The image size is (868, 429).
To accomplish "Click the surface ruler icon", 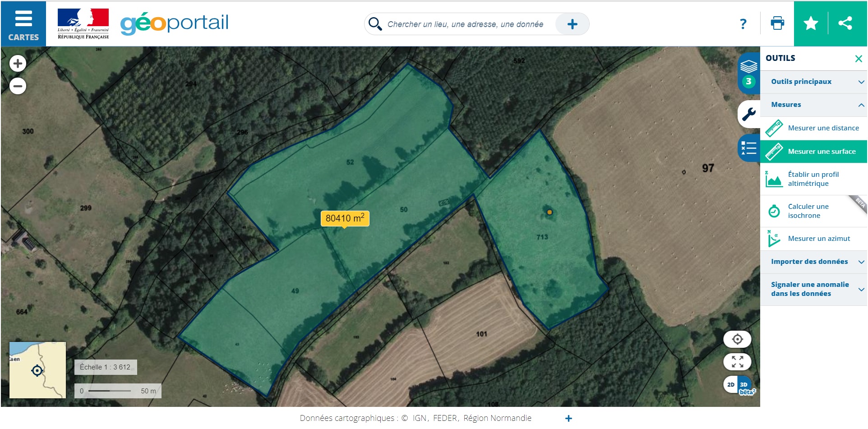I will (774, 152).
